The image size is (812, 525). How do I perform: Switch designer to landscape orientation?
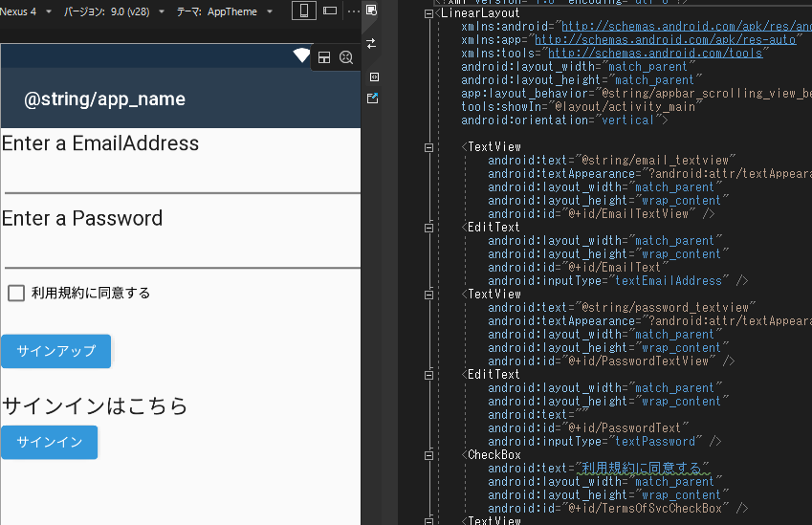pos(330,11)
